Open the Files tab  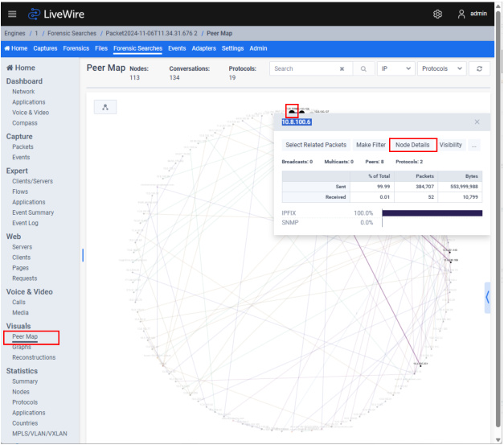pos(101,48)
